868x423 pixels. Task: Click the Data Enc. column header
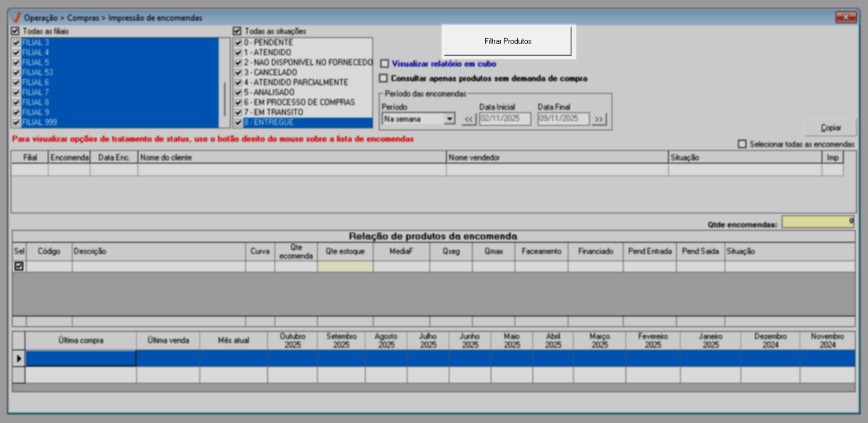pos(114,157)
